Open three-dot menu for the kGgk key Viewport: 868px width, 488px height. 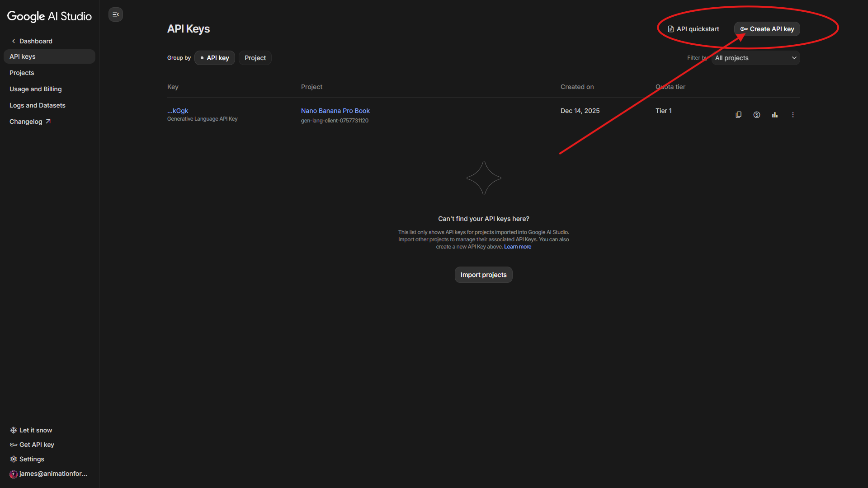(x=793, y=115)
